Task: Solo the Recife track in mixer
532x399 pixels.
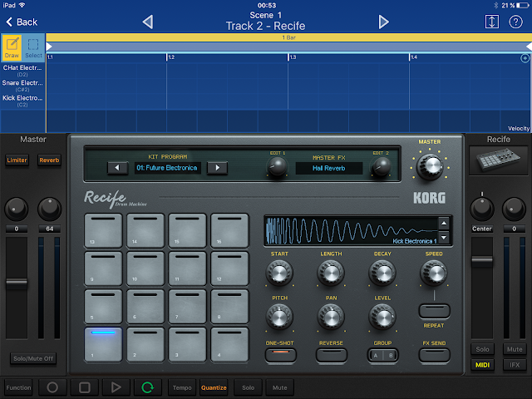Action: pos(482,349)
